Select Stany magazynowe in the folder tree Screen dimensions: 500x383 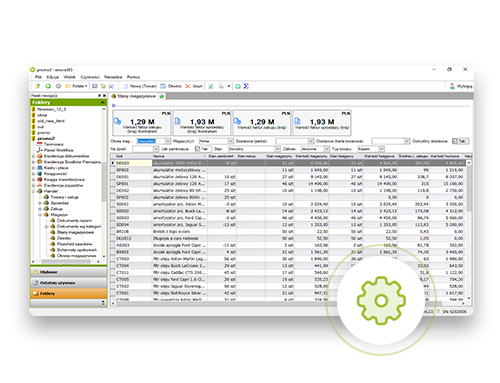75,232
